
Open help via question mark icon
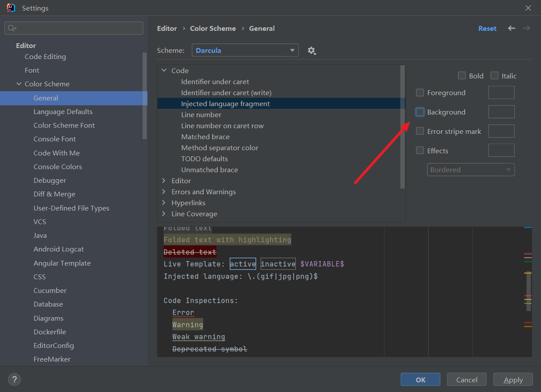[x=14, y=379]
